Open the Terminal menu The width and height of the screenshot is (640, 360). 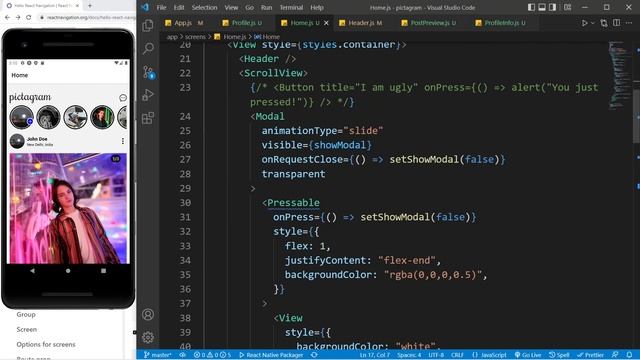click(291, 7)
